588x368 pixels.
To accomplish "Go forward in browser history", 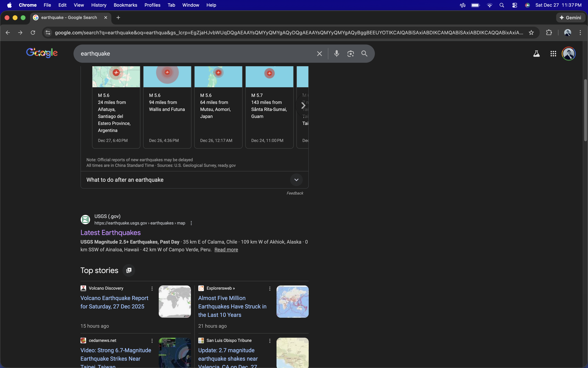I will 20,33.
